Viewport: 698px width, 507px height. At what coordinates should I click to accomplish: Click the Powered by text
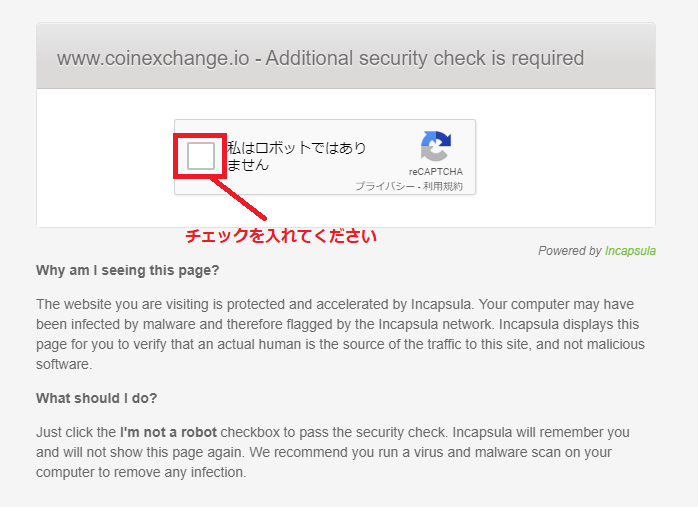coord(570,251)
